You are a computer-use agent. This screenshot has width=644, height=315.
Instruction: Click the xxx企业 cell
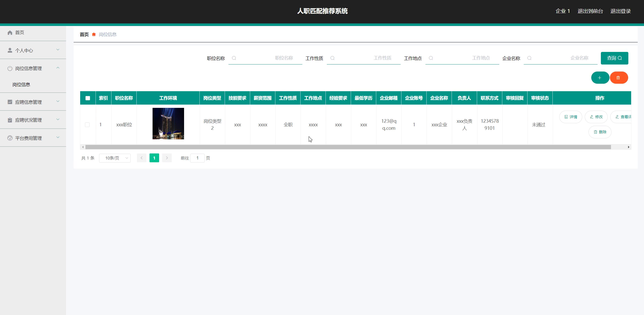439,125
